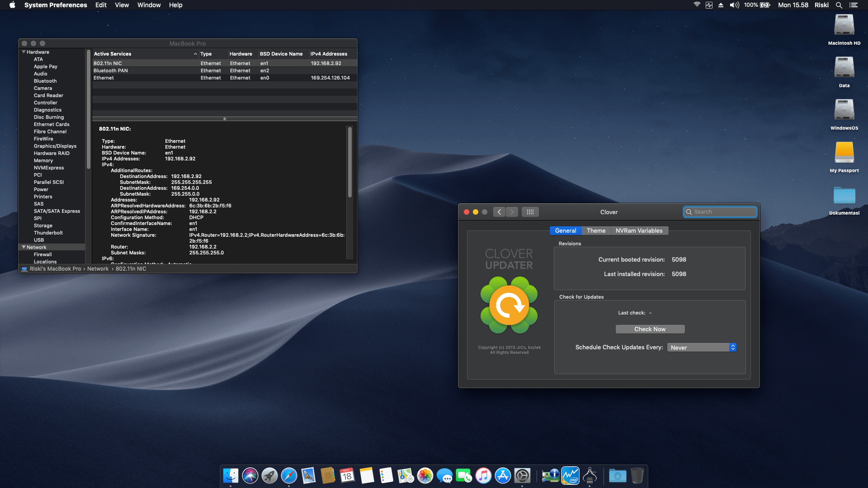Open the My Passport drive icon
This screenshot has height=488, width=868.
[844, 154]
